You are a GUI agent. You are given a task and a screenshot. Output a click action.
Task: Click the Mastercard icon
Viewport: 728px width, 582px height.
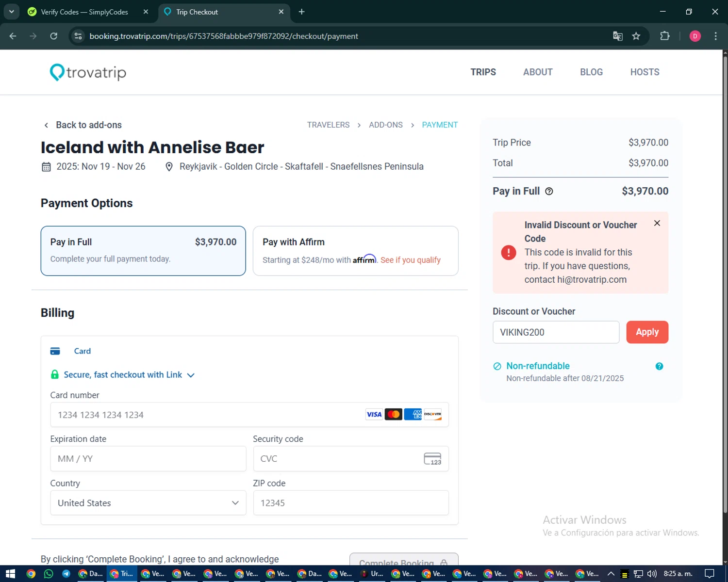pos(394,414)
